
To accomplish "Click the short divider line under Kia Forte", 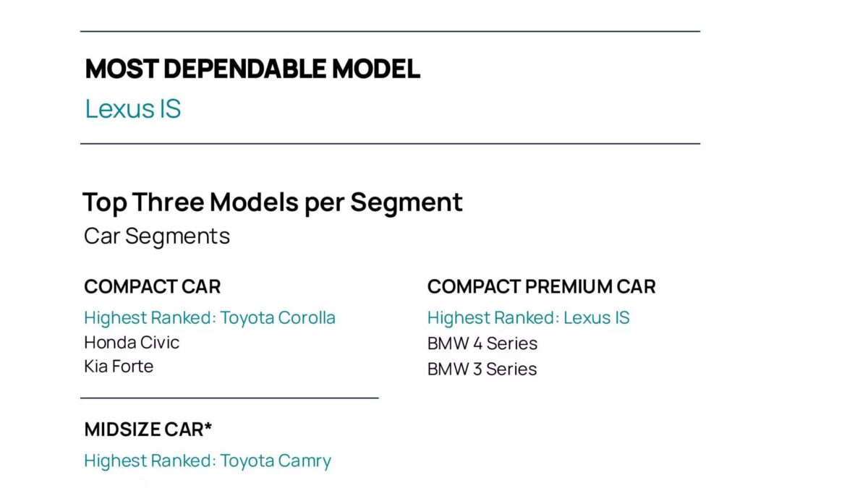I will (x=229, y=397).
